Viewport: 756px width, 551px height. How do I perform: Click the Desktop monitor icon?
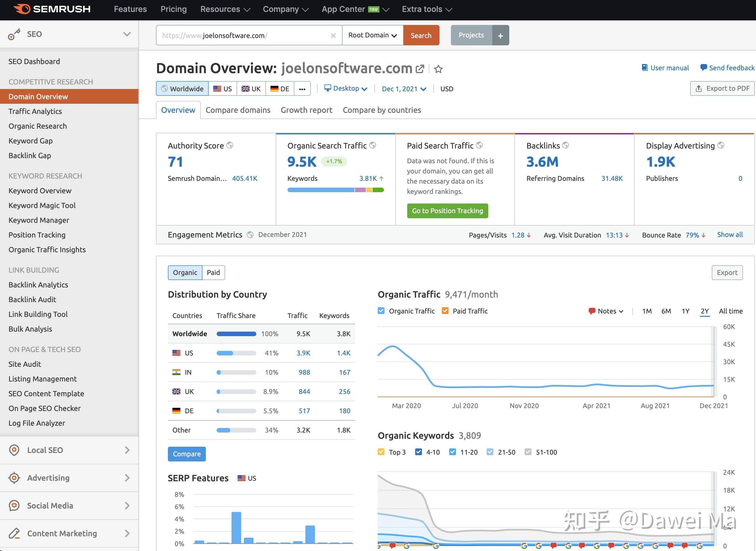coord(328,88)
